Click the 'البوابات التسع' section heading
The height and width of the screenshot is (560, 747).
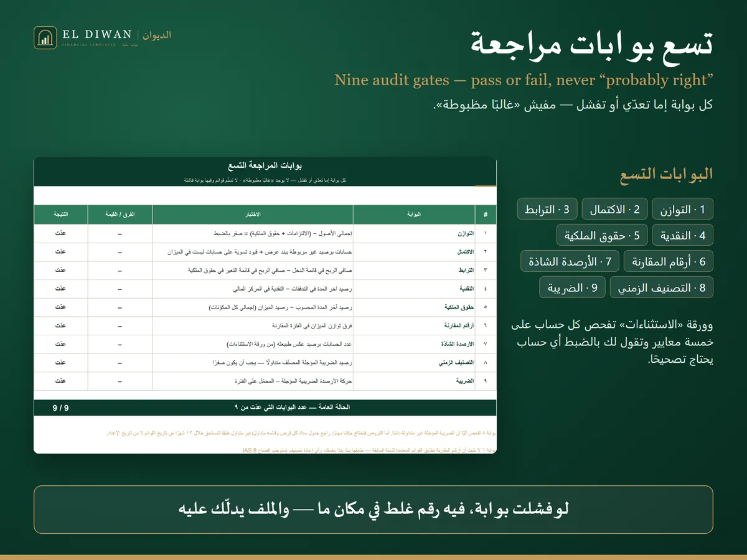click(x=667, y=175)
